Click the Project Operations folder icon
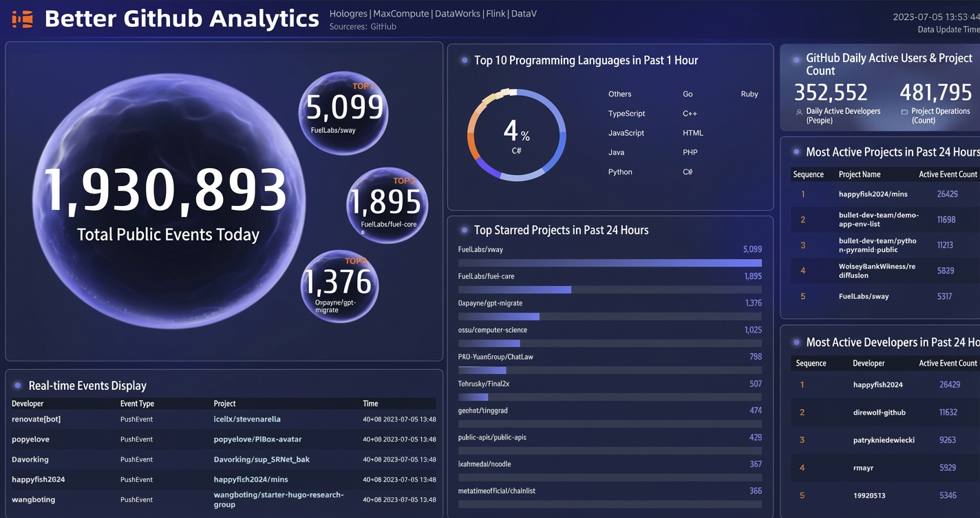This screenshot has width=980, height=518. (x=904, y=112)
